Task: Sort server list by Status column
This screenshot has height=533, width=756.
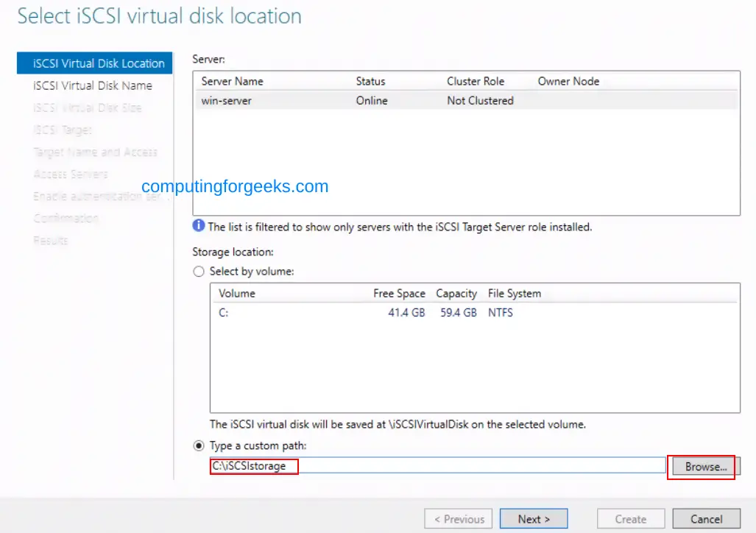Action: (370, 82)
